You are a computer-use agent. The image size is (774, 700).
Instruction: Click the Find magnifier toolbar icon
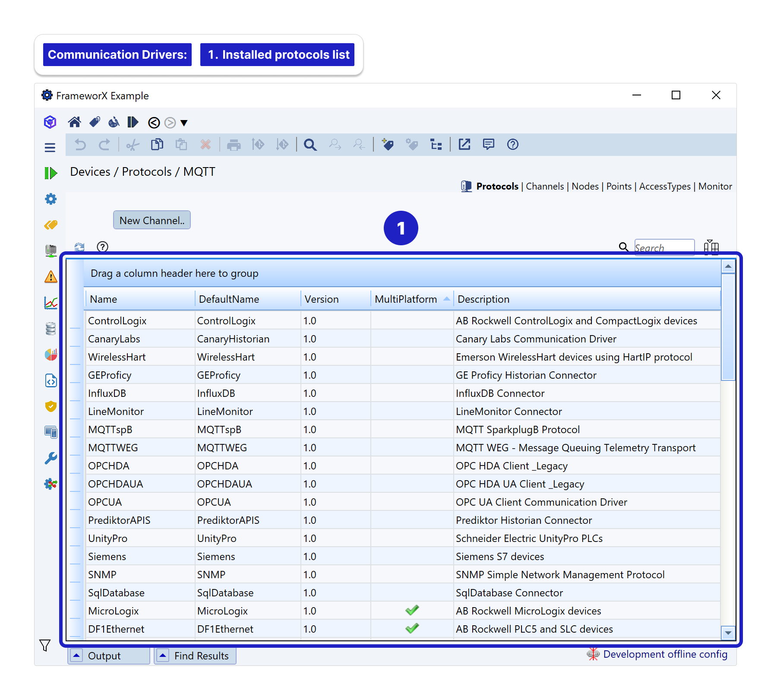pyautogui.click(x=310, y=145)
